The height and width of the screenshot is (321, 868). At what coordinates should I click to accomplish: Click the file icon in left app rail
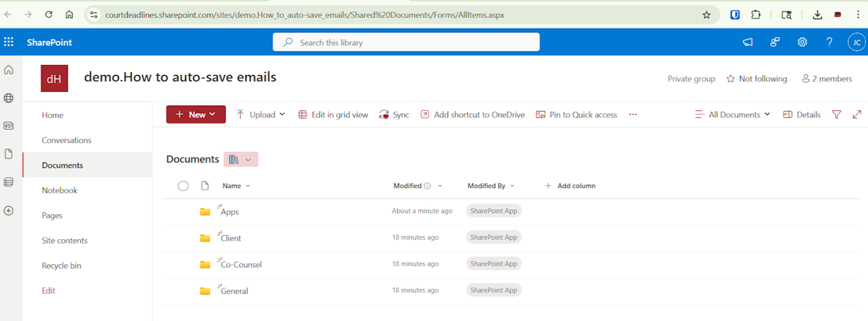[x=9, y=154]
